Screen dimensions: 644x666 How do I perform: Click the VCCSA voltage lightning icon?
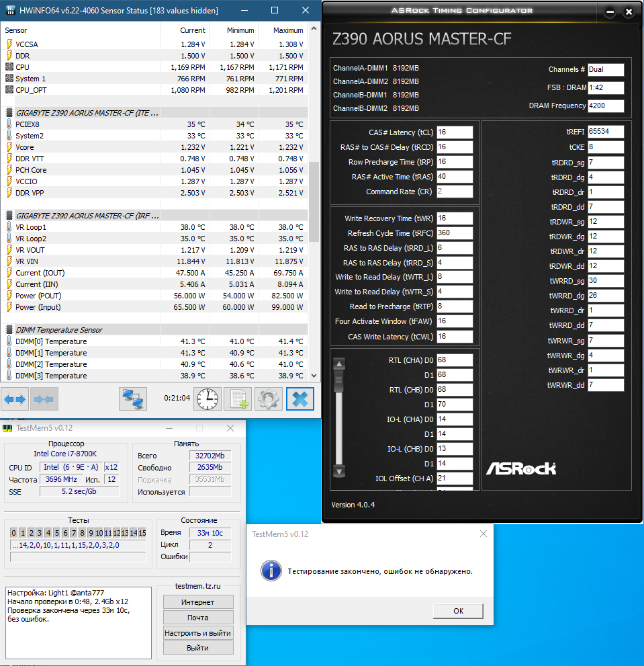pyautogui.click(x=9, y=44)
